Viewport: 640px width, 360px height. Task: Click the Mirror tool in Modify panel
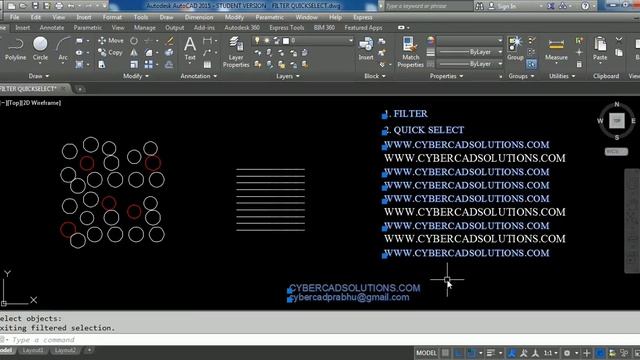coord(134,53)
